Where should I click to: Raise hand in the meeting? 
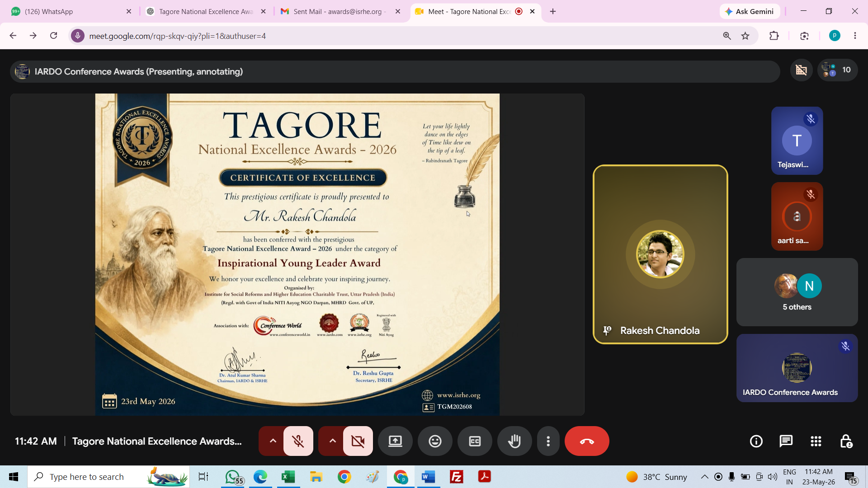(x=514, y=441)
